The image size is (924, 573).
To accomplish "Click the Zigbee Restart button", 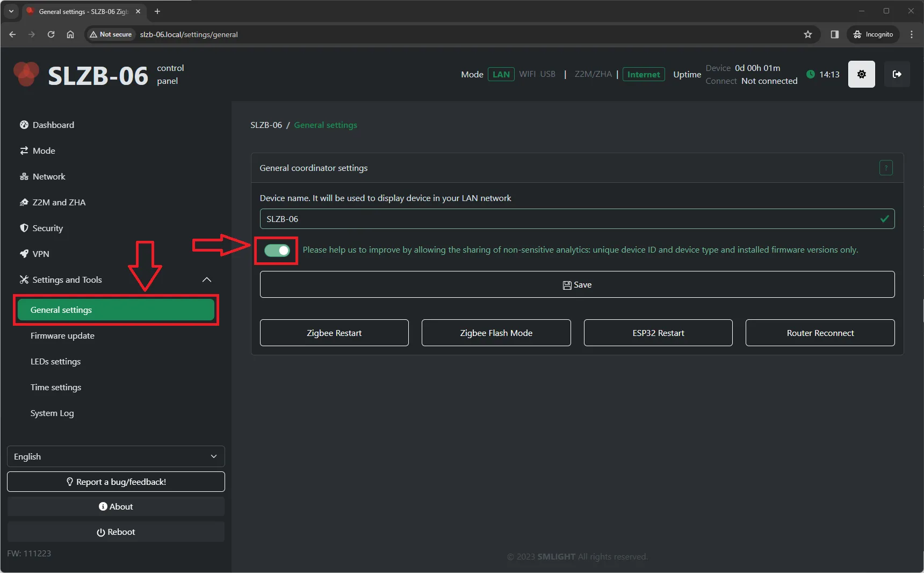I will point(334,333).
